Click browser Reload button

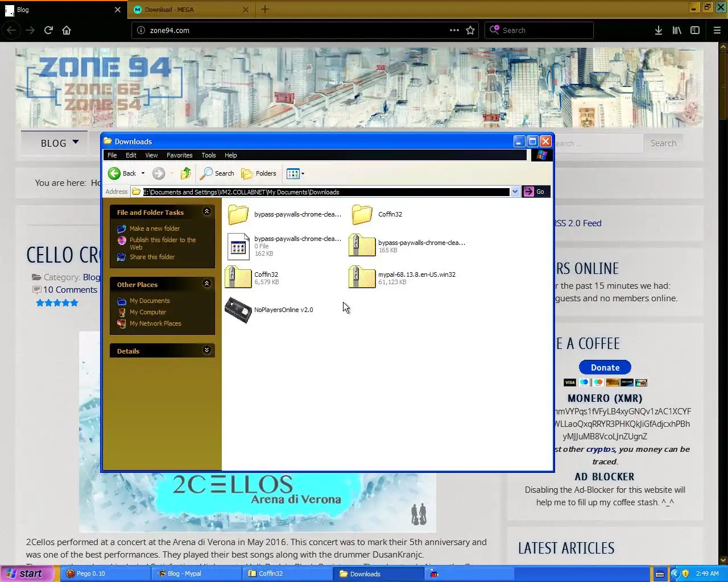(x=48, y=30)
